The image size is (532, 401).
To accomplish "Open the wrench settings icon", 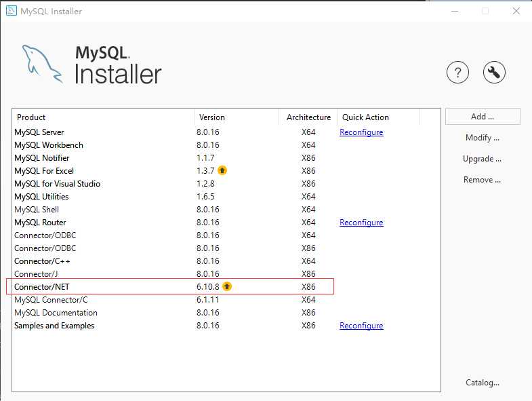I will [494, 72].
